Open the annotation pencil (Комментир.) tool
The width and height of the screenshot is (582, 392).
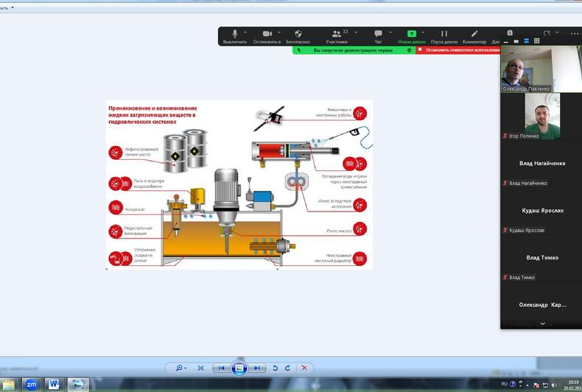pyautogui.click(x=474, y=35)
